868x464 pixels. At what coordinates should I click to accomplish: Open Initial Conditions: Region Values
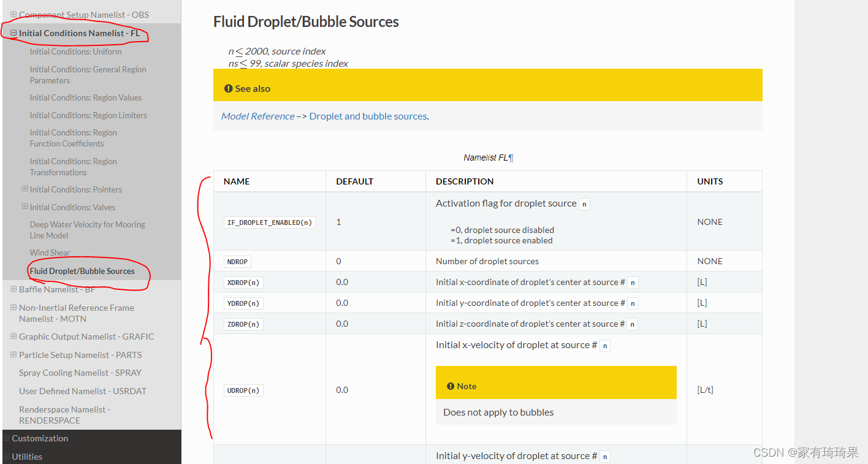(x=85, y=97)
